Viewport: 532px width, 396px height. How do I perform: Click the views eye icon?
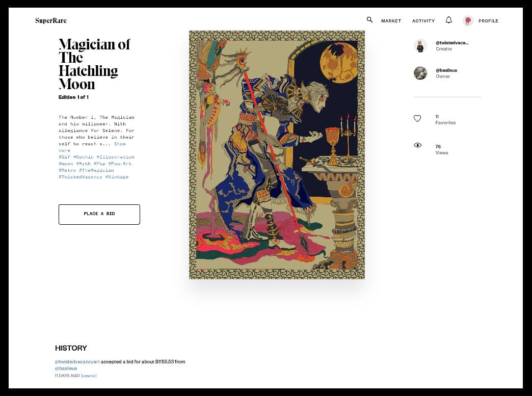(x=418, y=145)
